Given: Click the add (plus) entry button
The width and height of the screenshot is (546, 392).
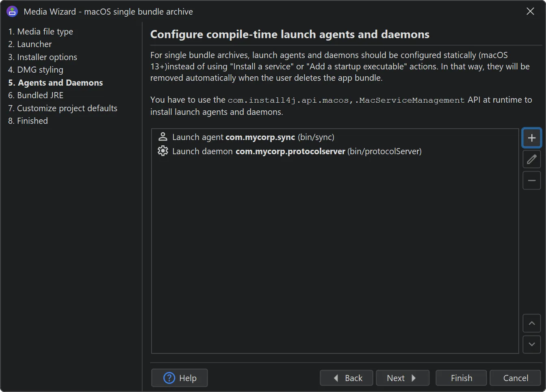Looking at the screenshot, I should coord(531,138).
